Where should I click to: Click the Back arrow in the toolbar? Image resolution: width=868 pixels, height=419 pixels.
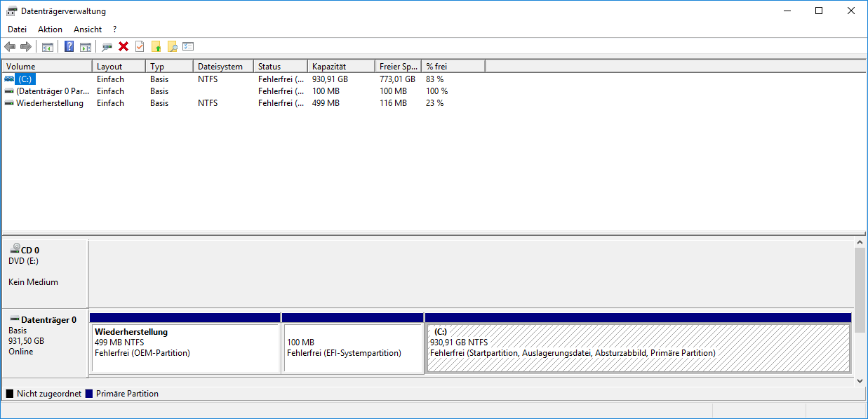tap(10, 47)
